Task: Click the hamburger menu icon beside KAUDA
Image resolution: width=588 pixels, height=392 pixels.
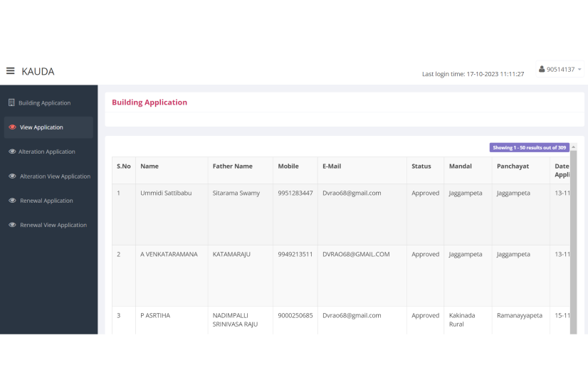Action: (10, 71)
